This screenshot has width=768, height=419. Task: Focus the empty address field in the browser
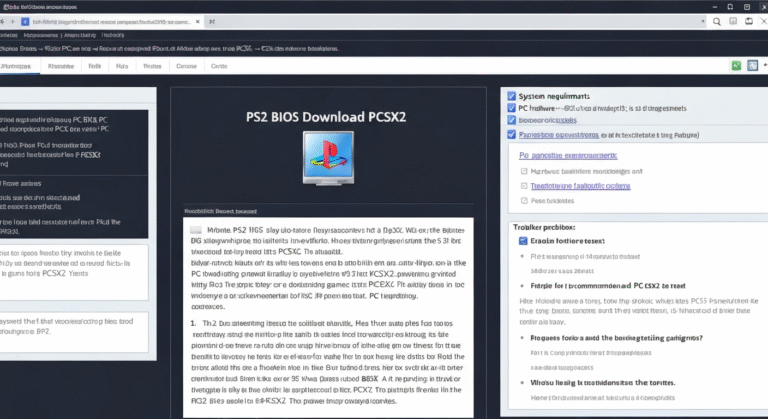456,22
